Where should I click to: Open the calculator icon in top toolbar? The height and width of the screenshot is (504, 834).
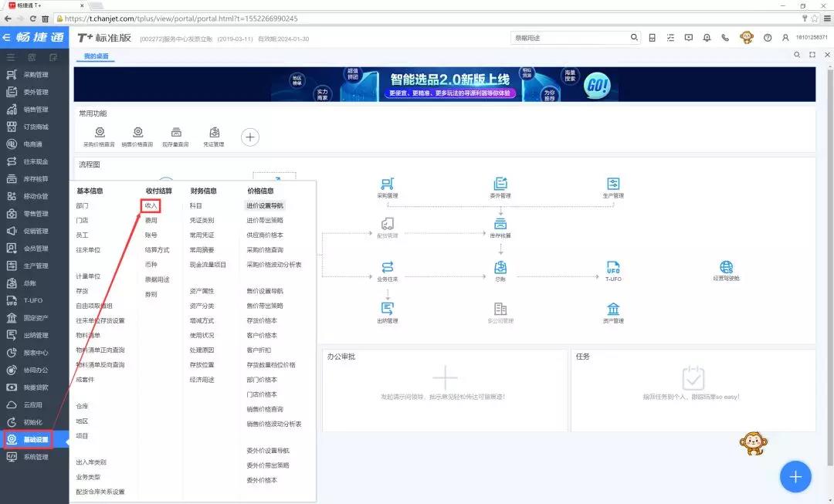[x=652, y=38]
